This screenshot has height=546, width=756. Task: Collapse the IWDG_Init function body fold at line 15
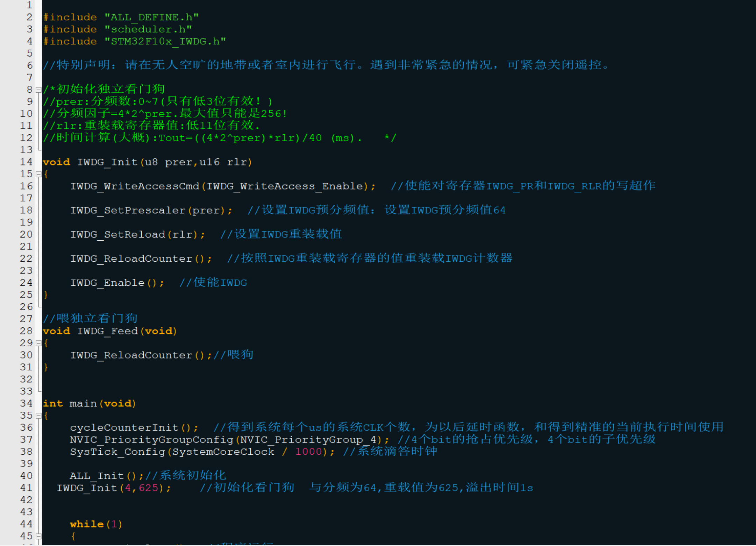38,174
